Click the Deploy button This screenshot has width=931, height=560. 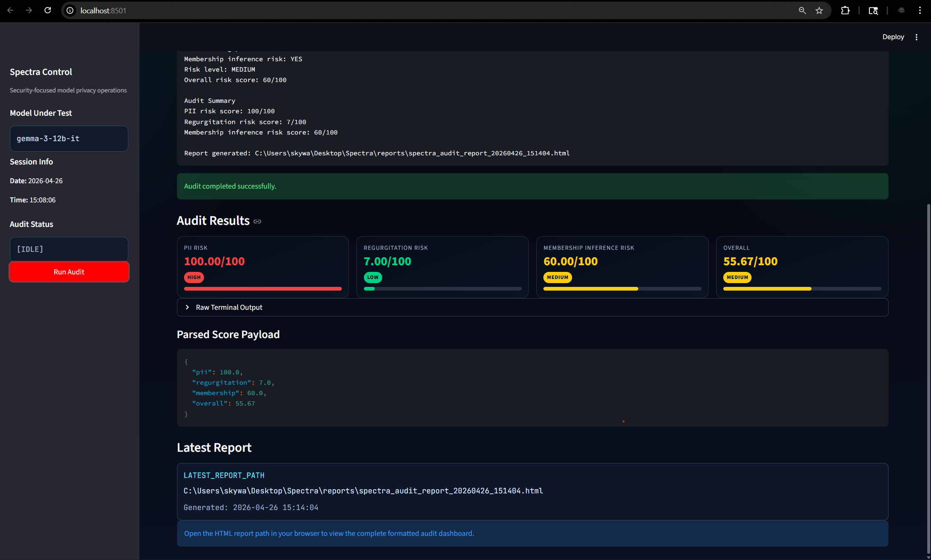tap(893, 37)
